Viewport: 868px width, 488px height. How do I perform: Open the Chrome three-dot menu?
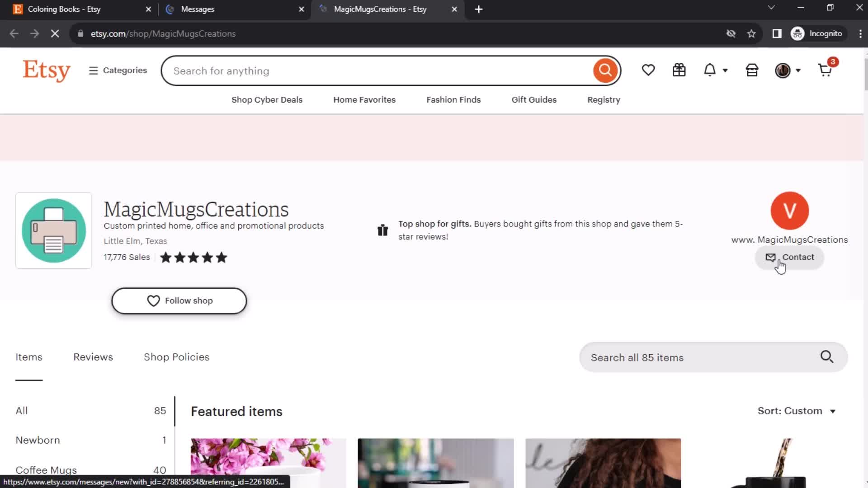[x=860, y=34]
